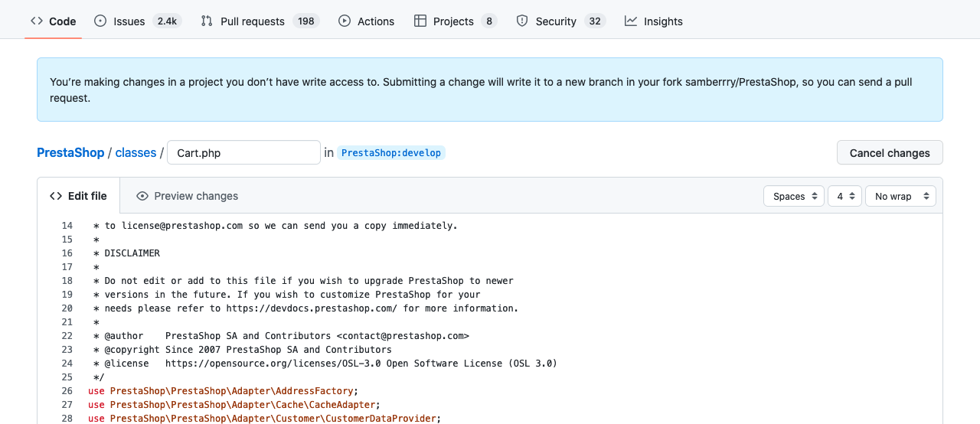Click the PrestaShop:develop branch label

click(391, 152)
